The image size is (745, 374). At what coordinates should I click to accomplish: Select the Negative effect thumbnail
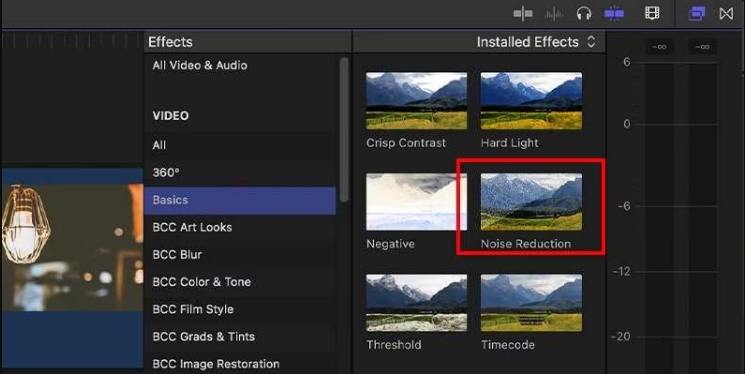(x=416, y=202)
